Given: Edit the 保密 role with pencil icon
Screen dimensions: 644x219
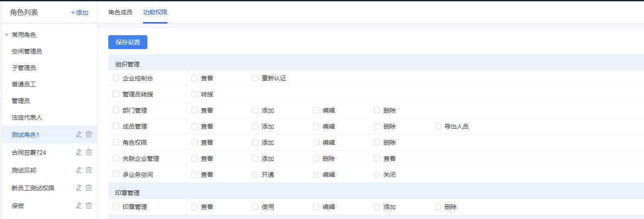Looking at the screenshot, I should (79, 206).
